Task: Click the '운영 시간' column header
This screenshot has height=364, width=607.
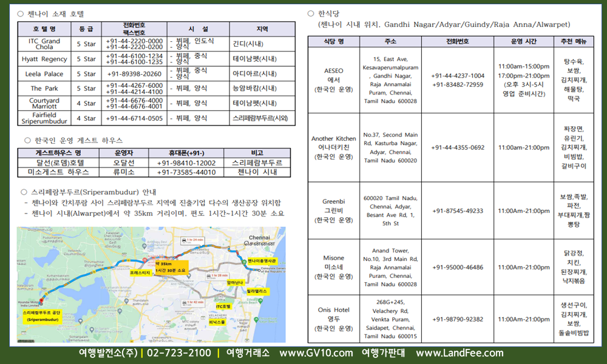Action: [x=524, y=41]
